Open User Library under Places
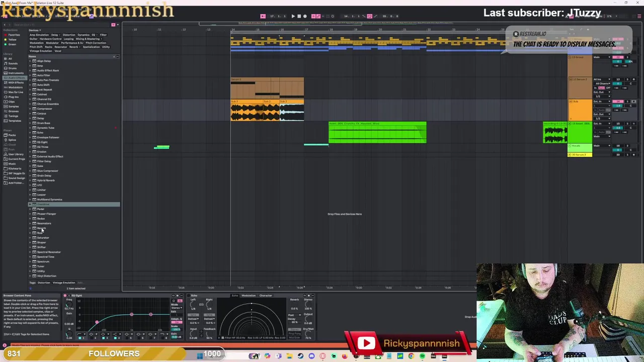 coord(16,154)
